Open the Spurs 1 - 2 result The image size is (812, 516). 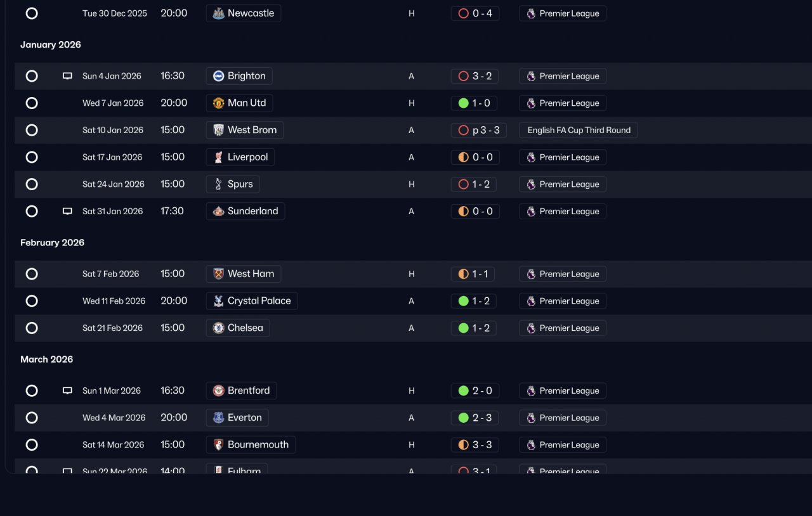(x=474, y=184)
